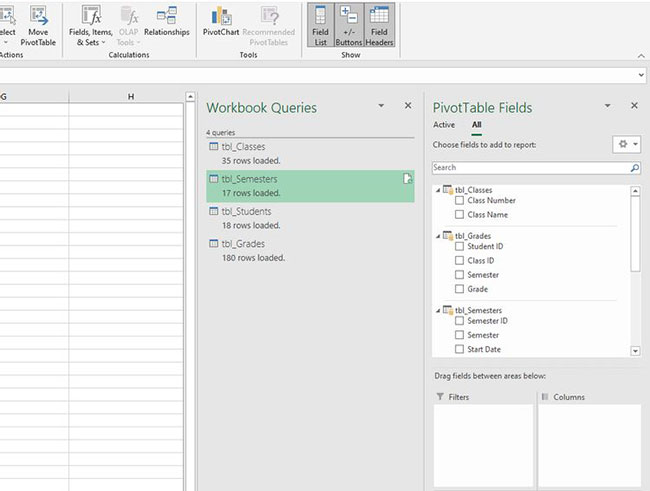
Task: Select the tbl_Grades query
Action: (x=310, y=250)
